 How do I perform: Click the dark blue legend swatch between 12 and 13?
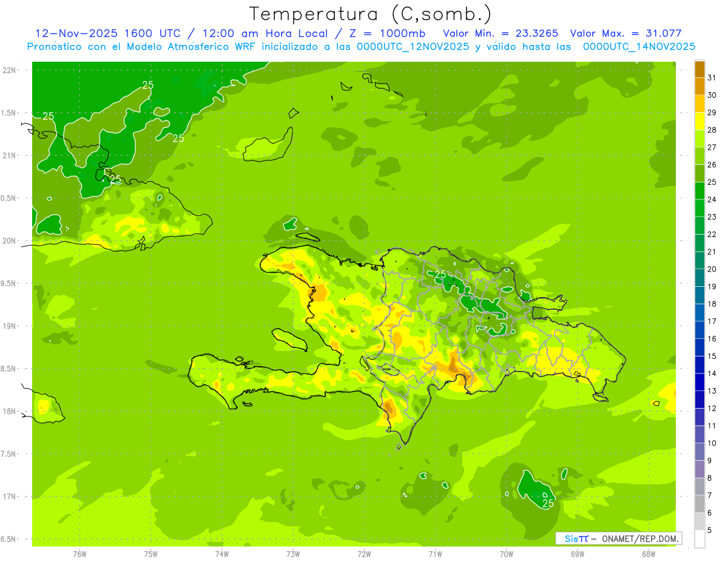coord(699,400)
